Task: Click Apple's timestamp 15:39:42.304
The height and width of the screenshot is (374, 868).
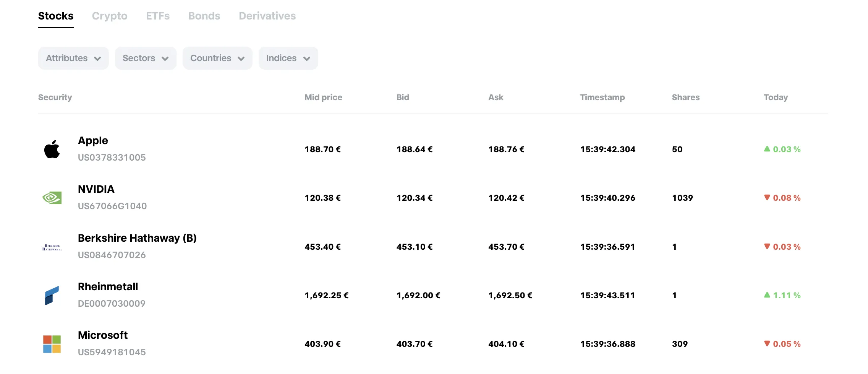Action: [608, 150]
